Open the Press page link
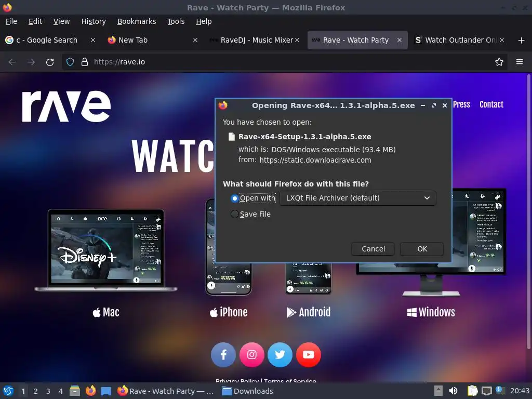 tap(461, 104)
